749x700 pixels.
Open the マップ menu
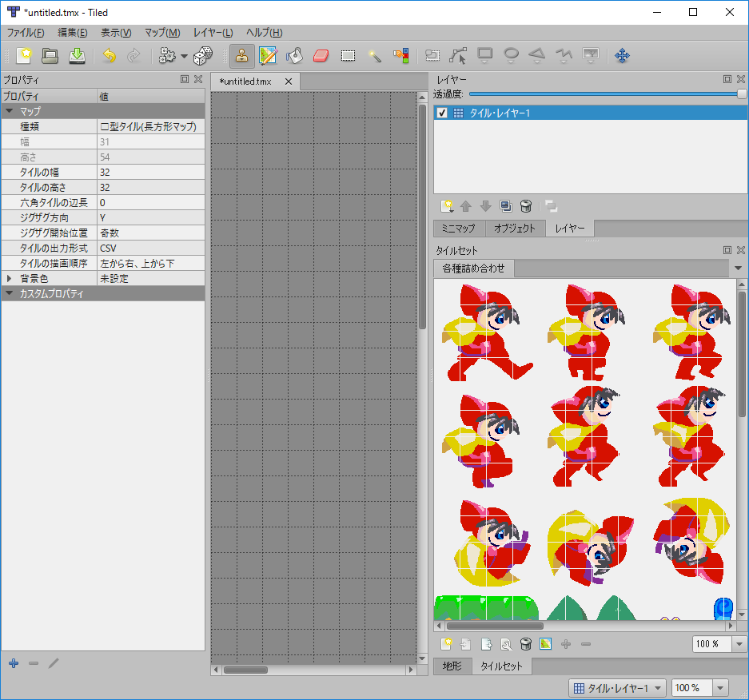click(161, 33)
